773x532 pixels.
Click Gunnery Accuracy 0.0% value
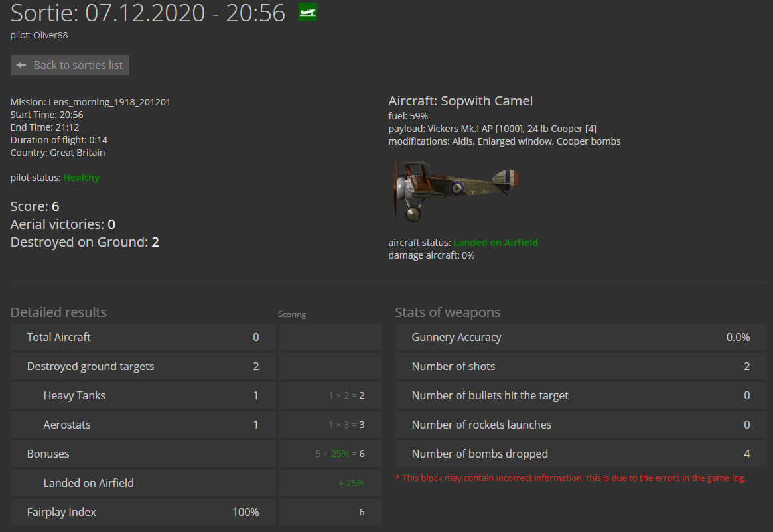pyautogui.click(x=738, y=337)
